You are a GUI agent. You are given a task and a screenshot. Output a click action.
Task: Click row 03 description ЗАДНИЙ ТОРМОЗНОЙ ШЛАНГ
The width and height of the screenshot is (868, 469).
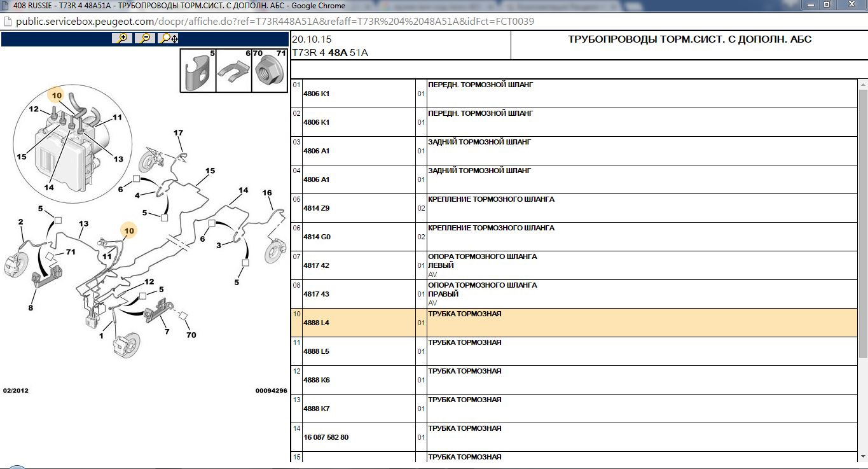point(479,142)
